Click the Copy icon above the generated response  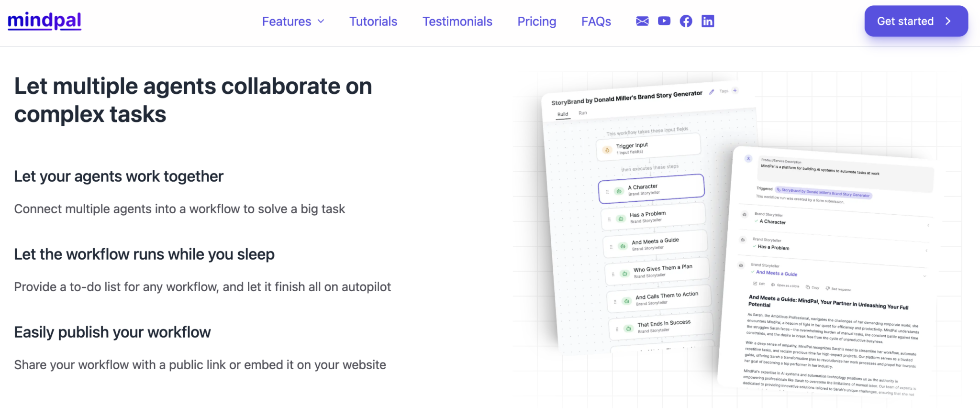point(808,287)
